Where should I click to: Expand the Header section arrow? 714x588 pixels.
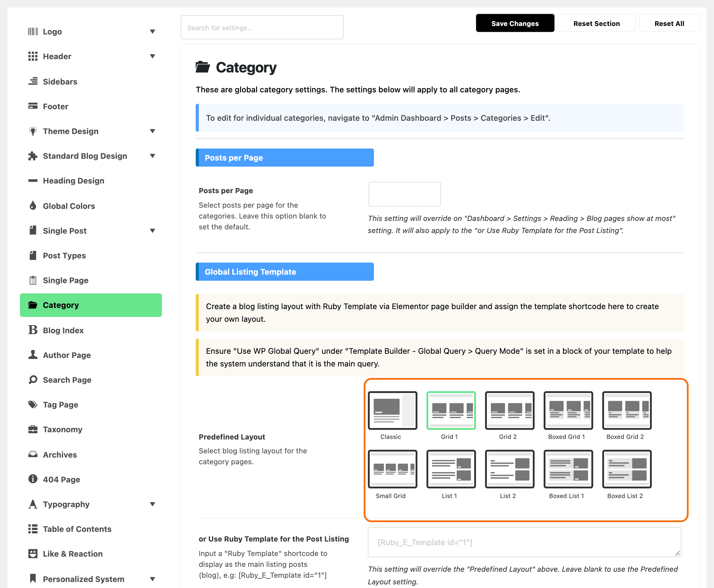tap(153, 56)
